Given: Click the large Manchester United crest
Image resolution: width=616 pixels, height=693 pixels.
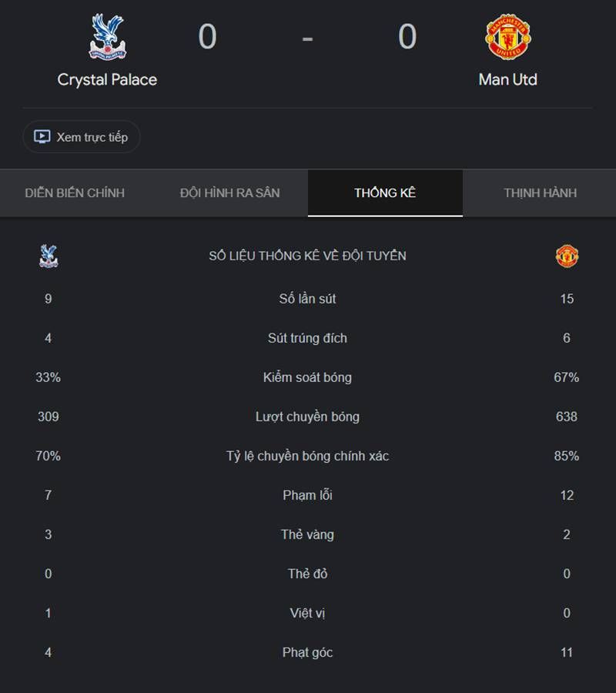Looking at the screenshot, I should pyautogui.click(x=507, y=37).
